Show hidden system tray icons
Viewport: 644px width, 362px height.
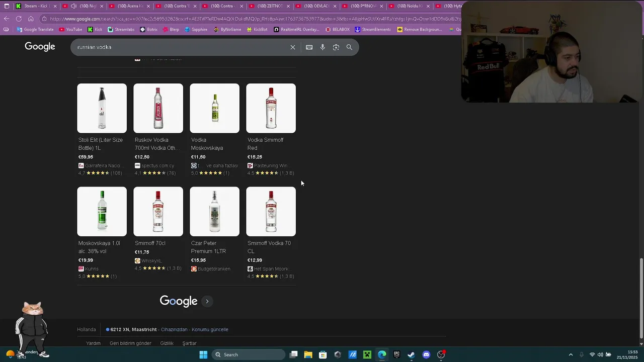[571, 354]
